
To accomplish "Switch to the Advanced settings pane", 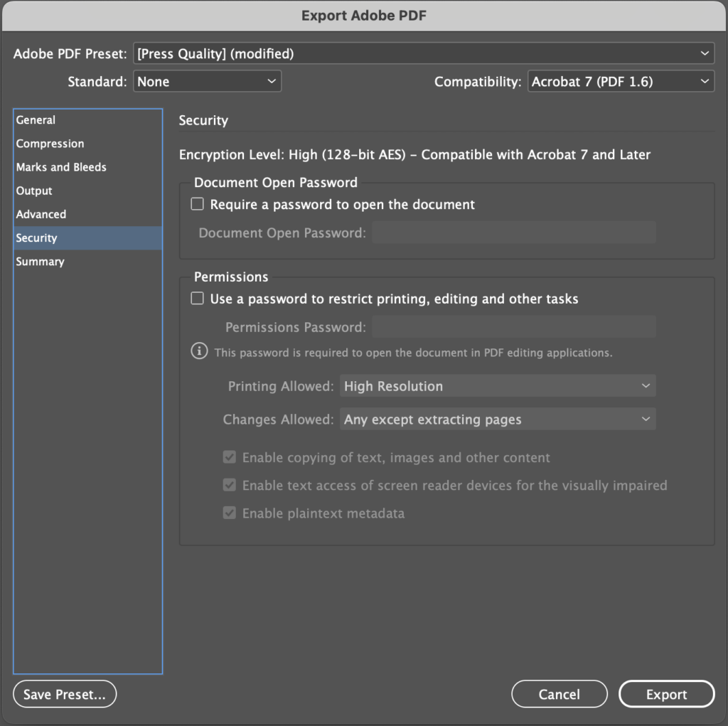I will point(41,213).
